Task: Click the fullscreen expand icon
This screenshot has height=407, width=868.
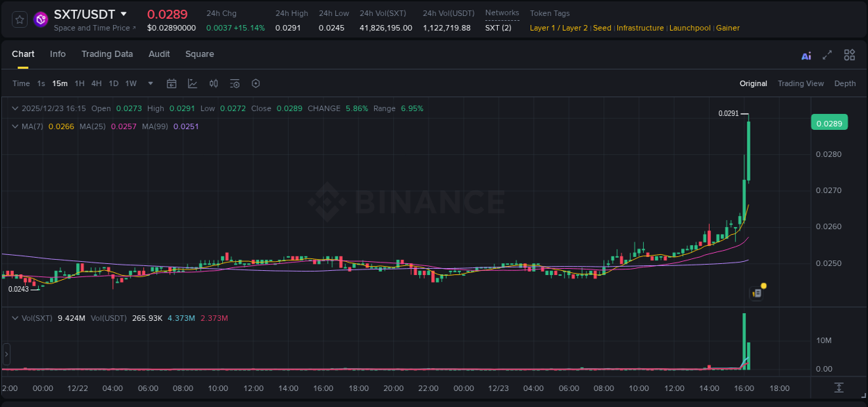Action: coord(826,55)
